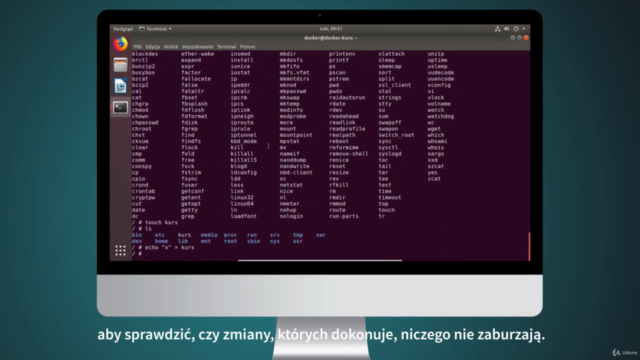The image size is (640, 360).
Task: Click 'ether-wake' in the command list
Action: (x=198, y=54)
